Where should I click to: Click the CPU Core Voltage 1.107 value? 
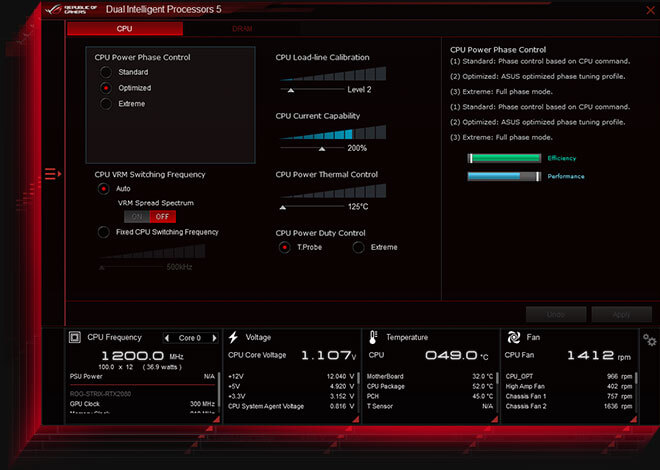(x=329, y=356)
